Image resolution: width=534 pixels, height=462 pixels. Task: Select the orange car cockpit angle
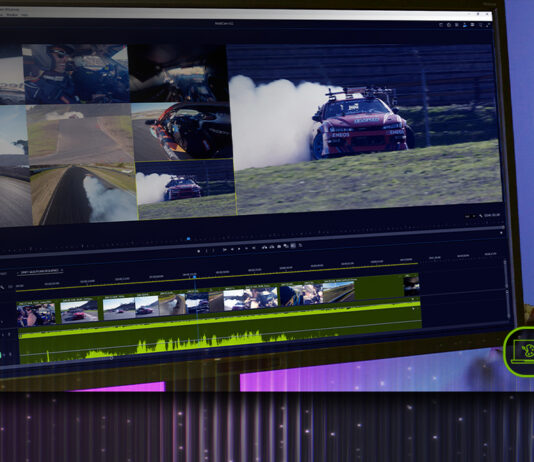pyautogui.click(x=182, y=131)
